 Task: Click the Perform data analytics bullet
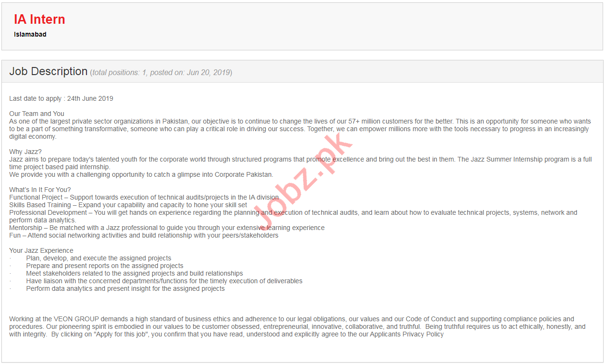[x=125, y=288]
